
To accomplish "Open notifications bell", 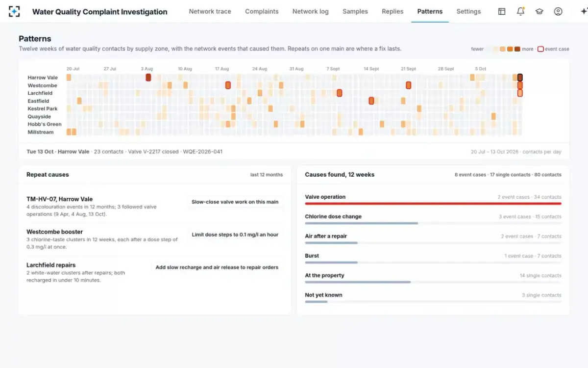I will click(x=520, y=11).
